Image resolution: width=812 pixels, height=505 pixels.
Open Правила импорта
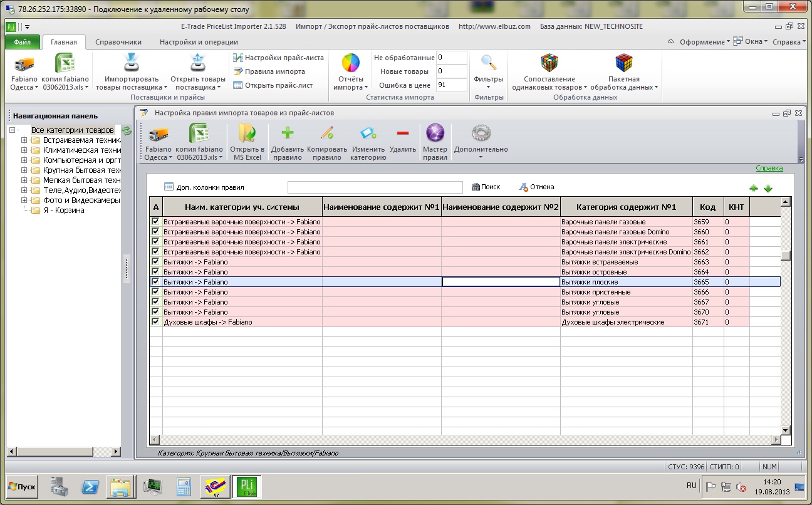tap(269, 71)
